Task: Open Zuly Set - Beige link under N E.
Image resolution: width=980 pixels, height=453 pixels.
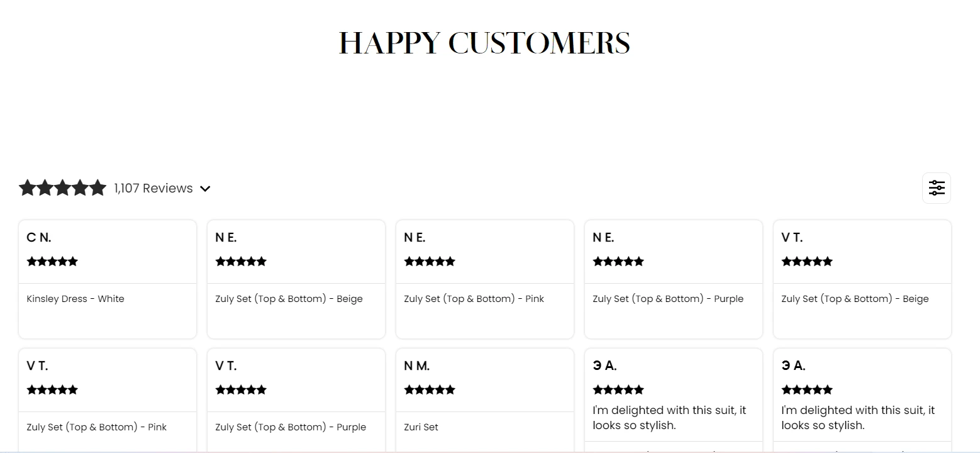Action: (289, 299)
